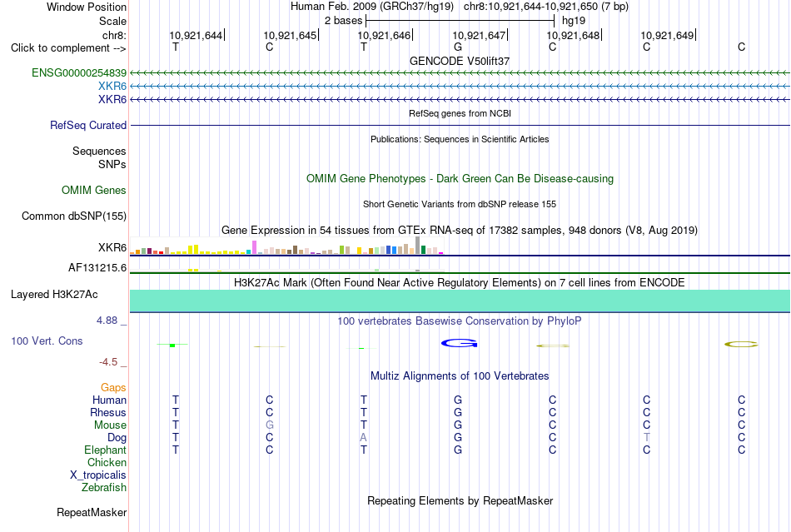The image size is (791, 532).
Task: Click the GENCODE V50lift37 track title
Action: 460,61
